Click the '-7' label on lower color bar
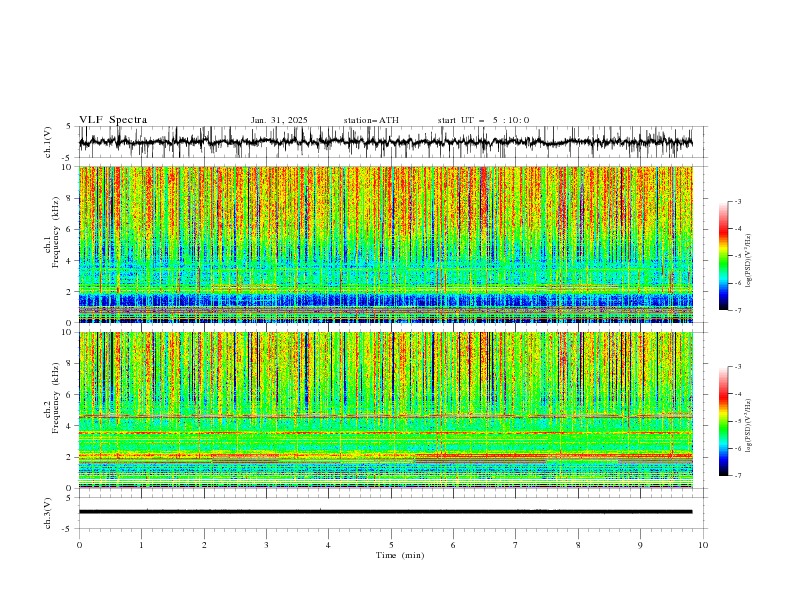 click(737, 476)
